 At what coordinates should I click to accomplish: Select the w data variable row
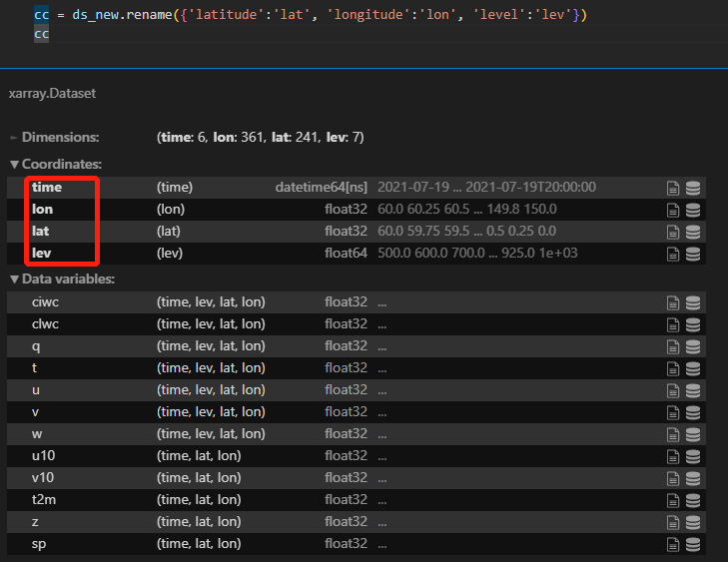[37, 434]
